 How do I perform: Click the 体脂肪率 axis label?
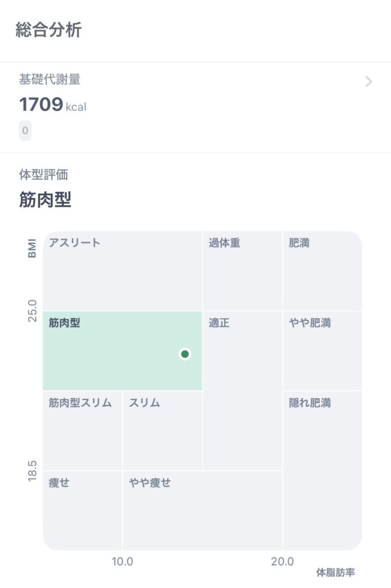pos(336,572)
